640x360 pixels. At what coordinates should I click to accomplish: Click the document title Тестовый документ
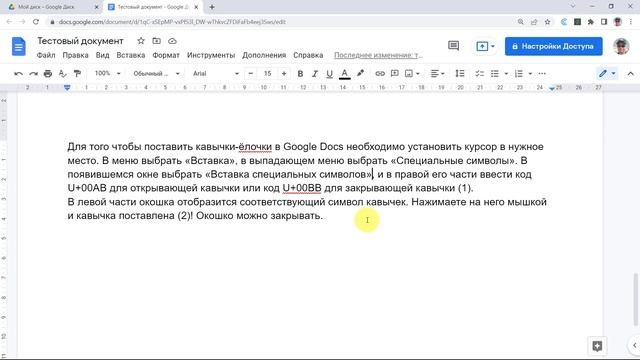(80, 41)
